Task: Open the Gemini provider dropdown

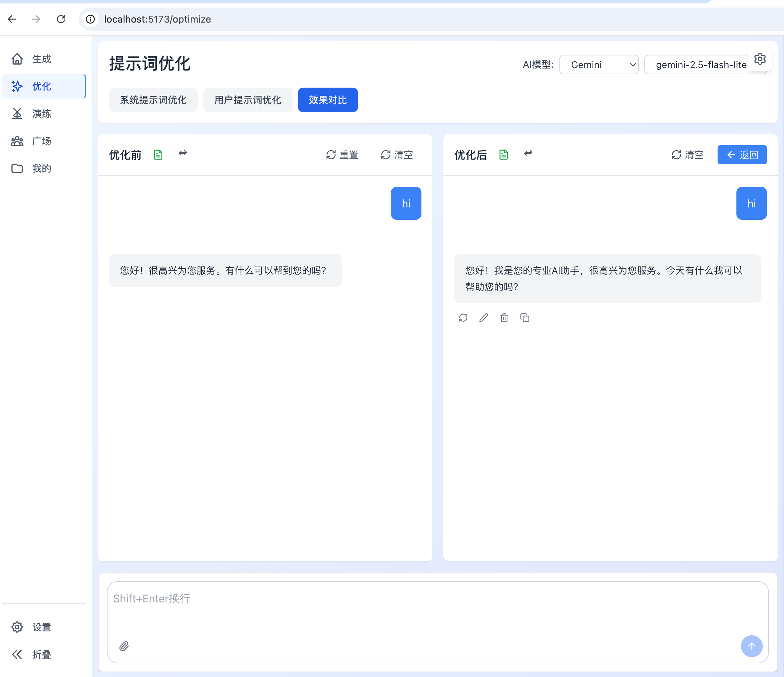Action: point(599,65)
